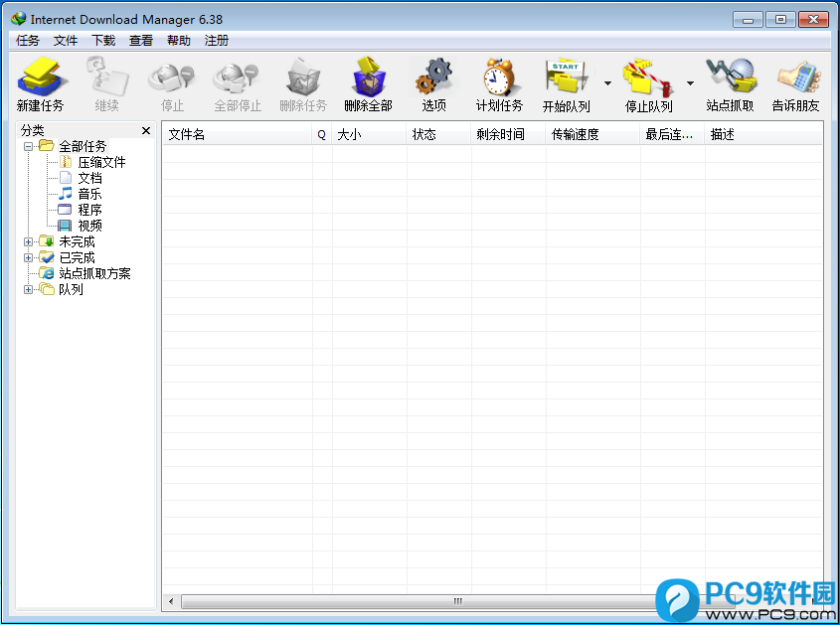The image size is (840, 625).
Task: Expand the 队列 tree node
Action: 29,290
